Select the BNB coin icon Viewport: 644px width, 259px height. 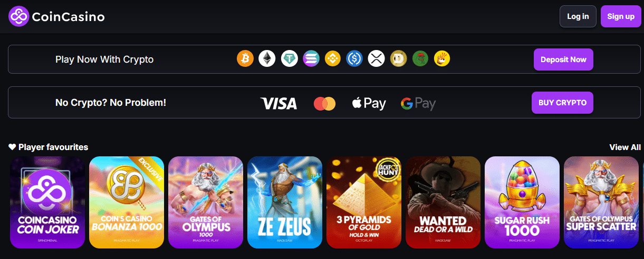333,58
